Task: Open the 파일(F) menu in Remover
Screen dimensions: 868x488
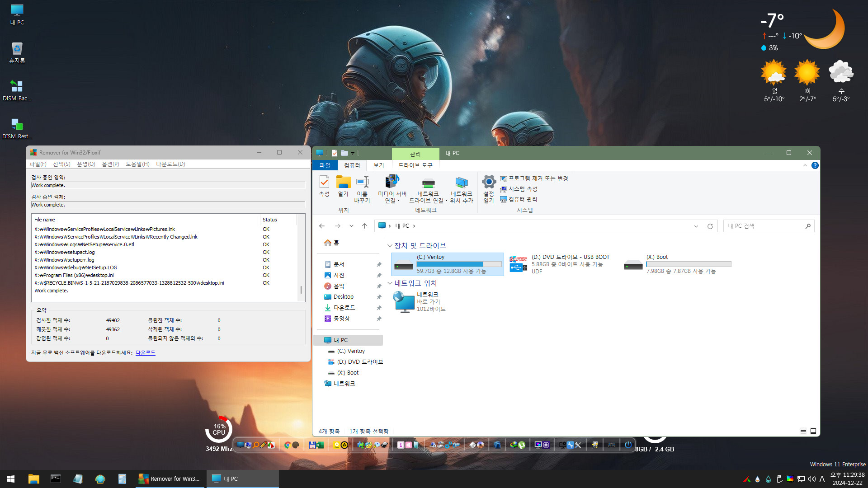Action: pyautogui.click(x=38, y=164)
